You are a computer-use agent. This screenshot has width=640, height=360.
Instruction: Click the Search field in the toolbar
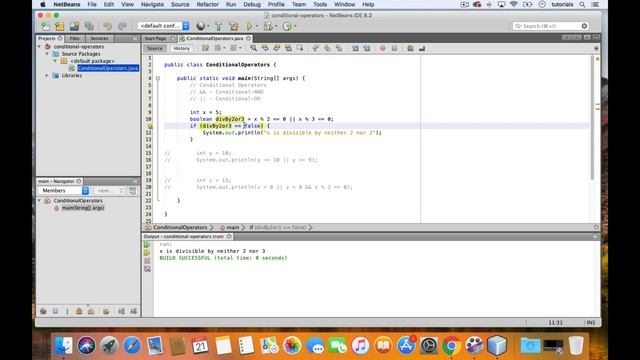click(x=550, y=26)
